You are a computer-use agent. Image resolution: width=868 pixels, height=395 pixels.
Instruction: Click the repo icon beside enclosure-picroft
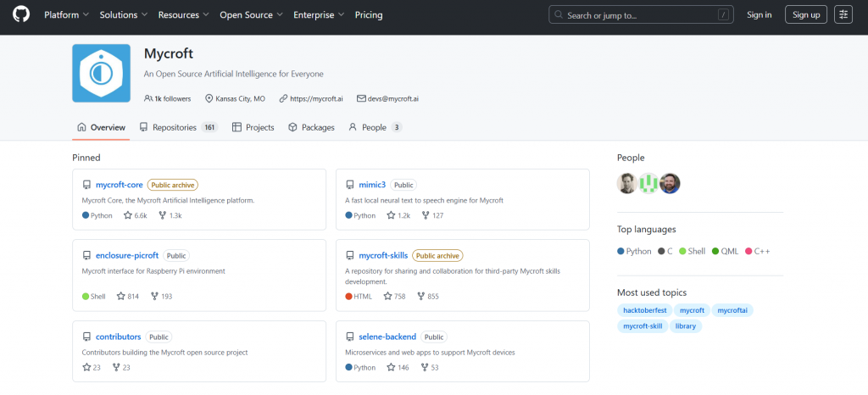pos(86,256)
